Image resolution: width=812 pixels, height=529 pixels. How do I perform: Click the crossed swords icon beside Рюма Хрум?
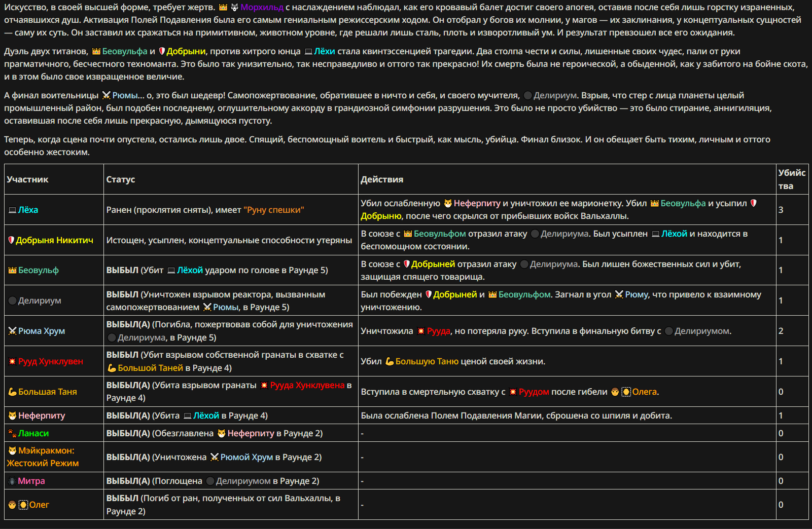point(12,331)
